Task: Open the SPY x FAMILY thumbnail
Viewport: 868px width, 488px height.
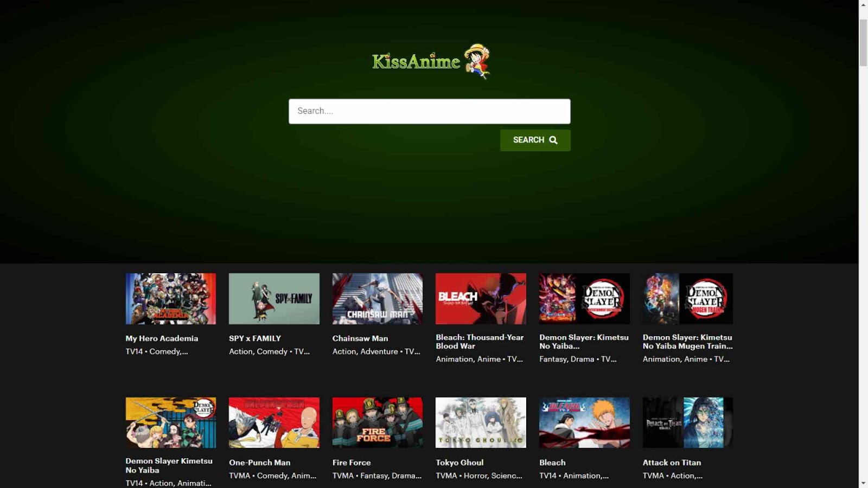Action: pyautogui.click(x=274, y=299)
